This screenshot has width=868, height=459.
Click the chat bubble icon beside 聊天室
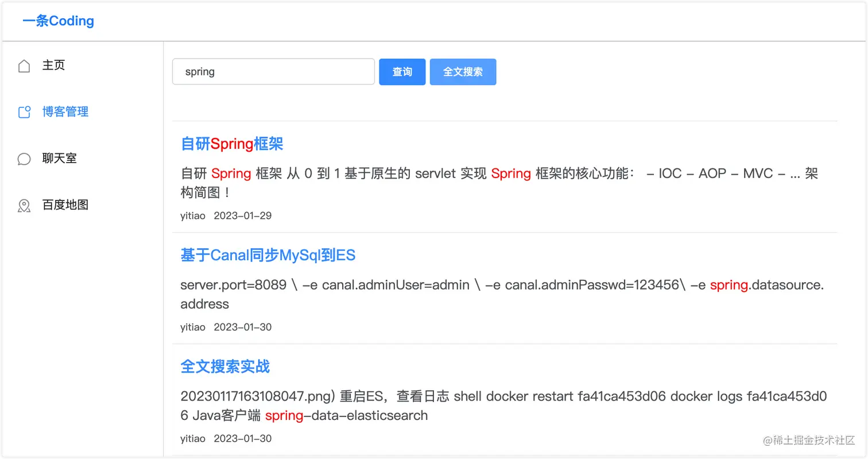click(x=24, y=159)
